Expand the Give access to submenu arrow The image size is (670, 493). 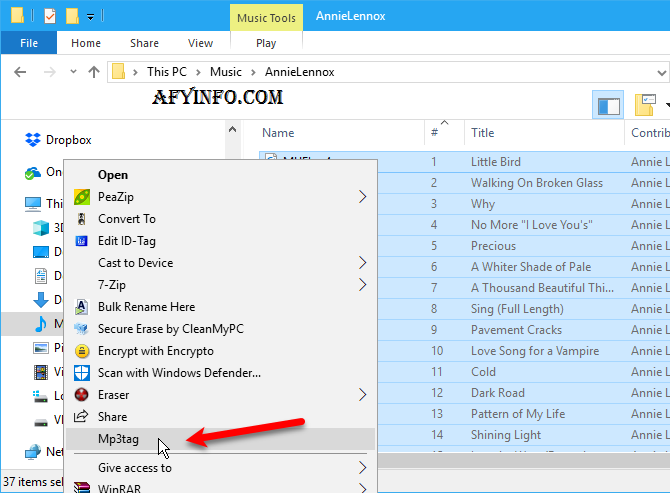click(362, 468)
